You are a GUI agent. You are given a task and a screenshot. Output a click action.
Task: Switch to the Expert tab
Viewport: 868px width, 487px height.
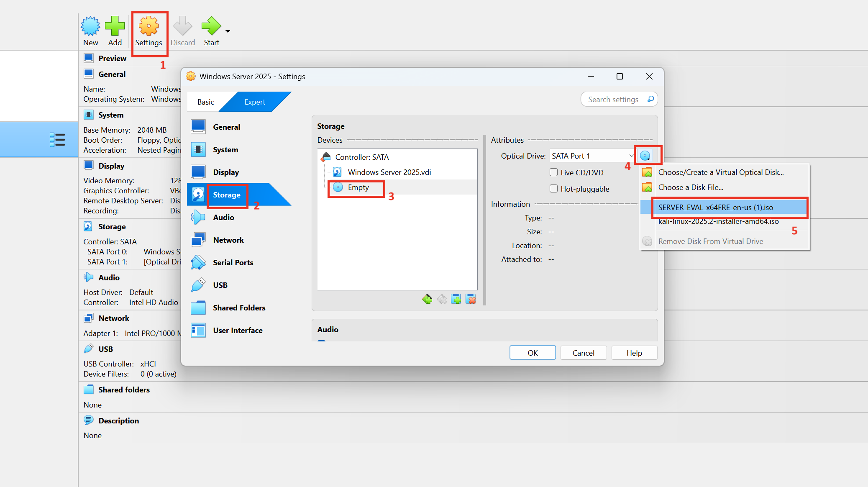(x=255, y=102)
